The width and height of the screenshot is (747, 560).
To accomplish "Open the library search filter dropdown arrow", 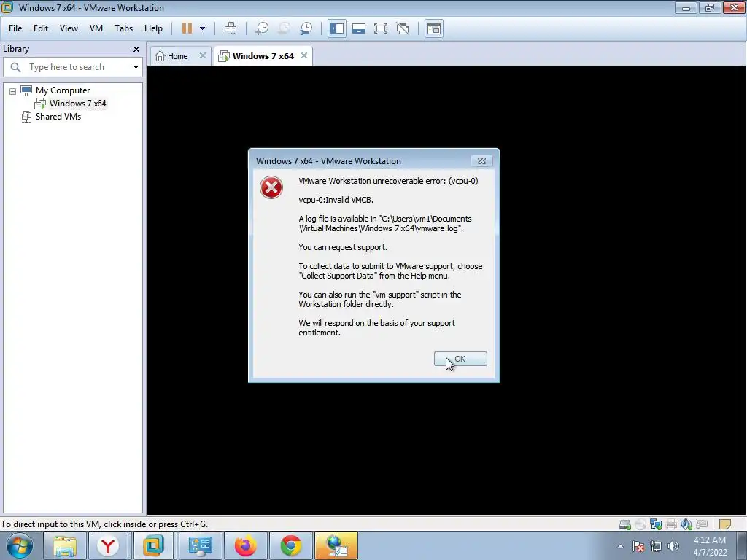I will [x=136, y=67].
